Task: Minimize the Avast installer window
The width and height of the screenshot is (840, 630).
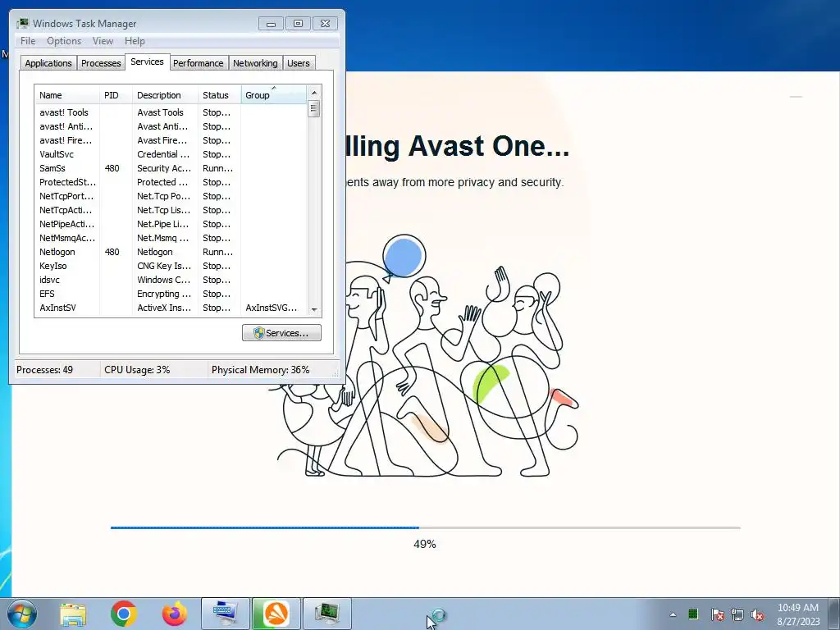Action: [x=796, y=97]
